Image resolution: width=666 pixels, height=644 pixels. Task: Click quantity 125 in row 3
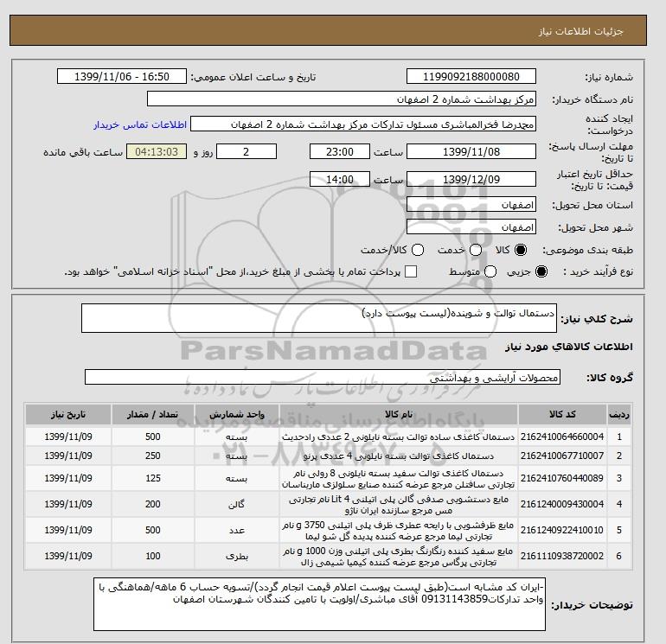pos(153,478)
